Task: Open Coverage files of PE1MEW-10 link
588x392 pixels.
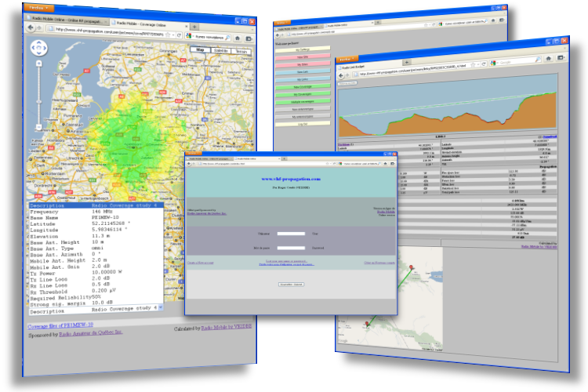Action: pos(60,325)
